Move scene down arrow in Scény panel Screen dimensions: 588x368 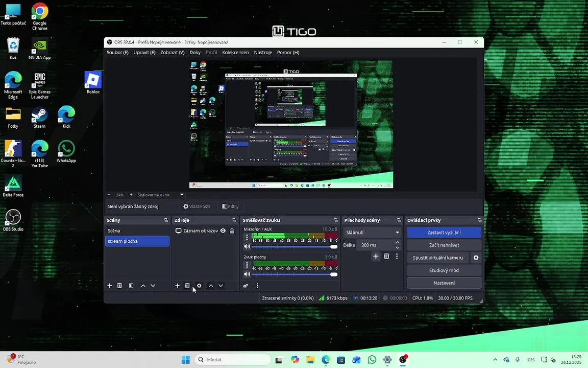click(153, 286)
